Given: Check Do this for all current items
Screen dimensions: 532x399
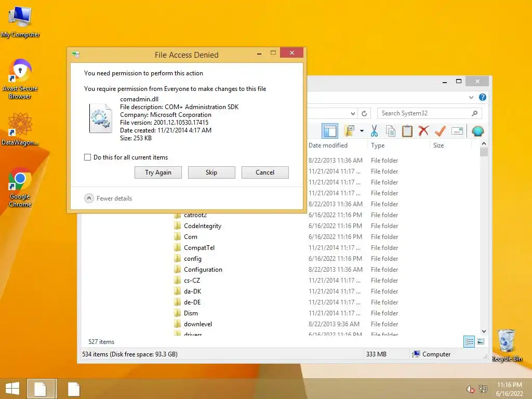Looking at the screenshot, I should pos(87,157).
